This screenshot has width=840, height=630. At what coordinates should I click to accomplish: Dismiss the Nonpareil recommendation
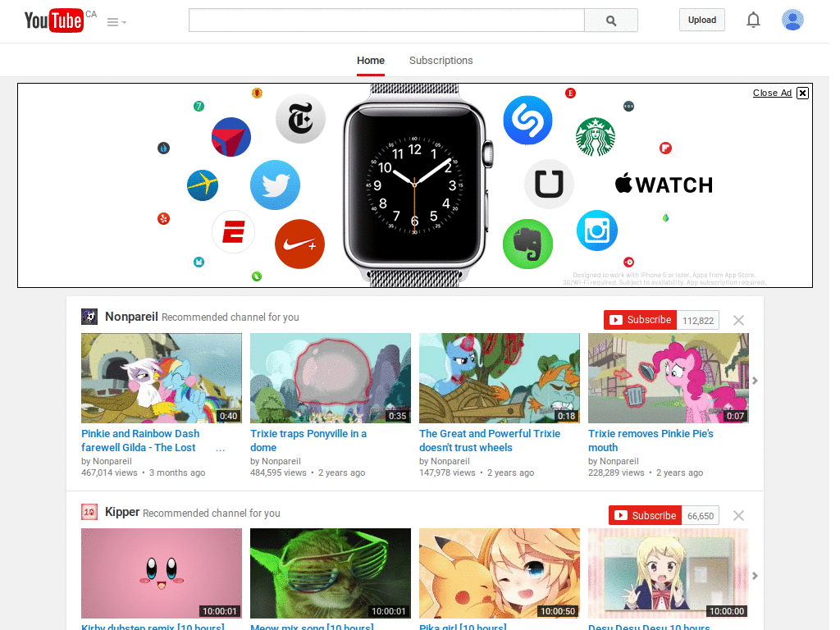click(738, 321)
